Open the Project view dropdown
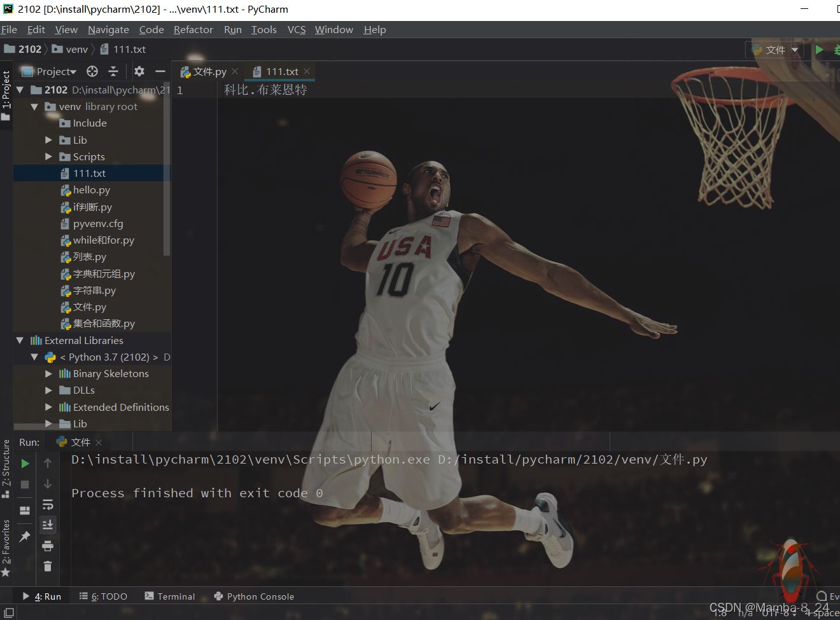 (50, 71)
